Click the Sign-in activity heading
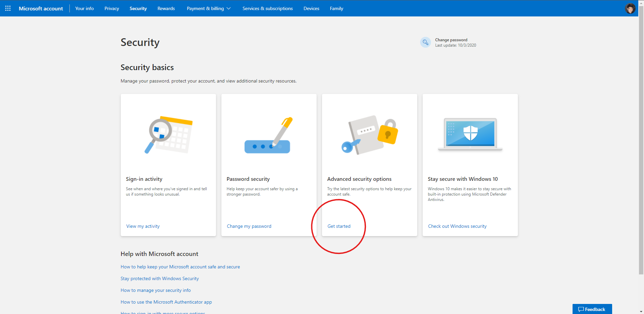644x314 pixels. click(x=144, y=179)
